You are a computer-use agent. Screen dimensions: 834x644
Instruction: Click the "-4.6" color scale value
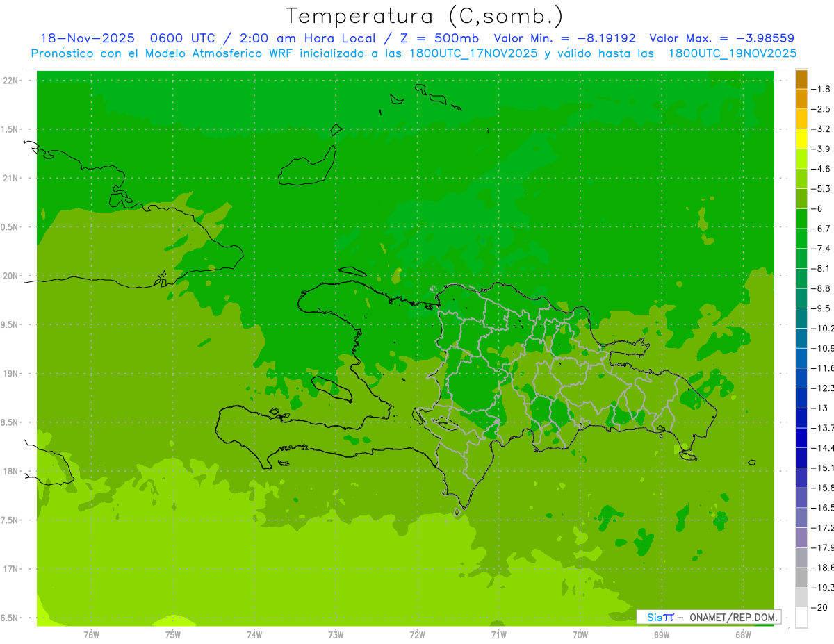pyautogui.click(x=821, y=169)
